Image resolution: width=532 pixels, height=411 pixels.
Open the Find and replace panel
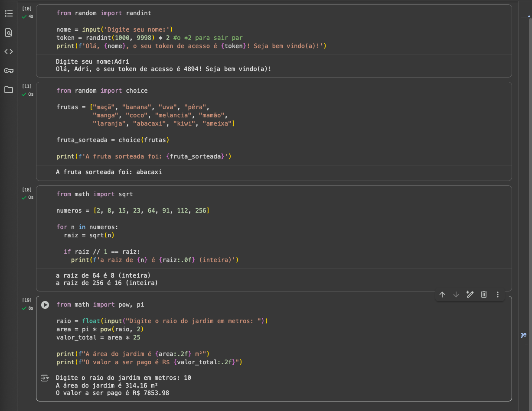8,32
